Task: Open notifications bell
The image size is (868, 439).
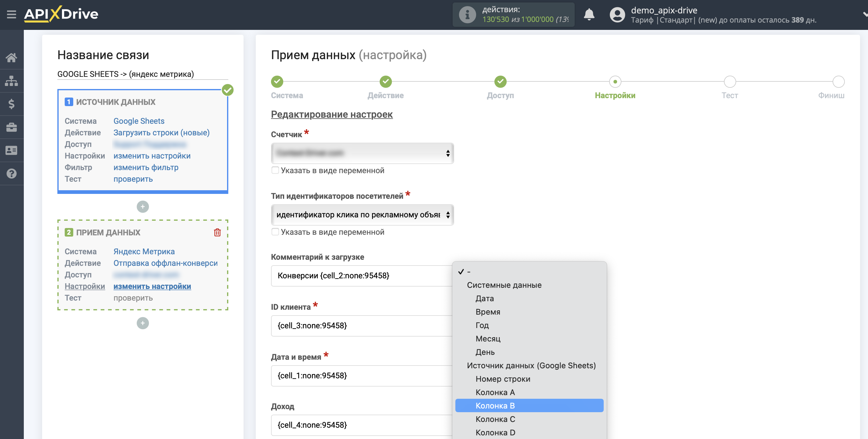Action: click(x=589, y=14)
